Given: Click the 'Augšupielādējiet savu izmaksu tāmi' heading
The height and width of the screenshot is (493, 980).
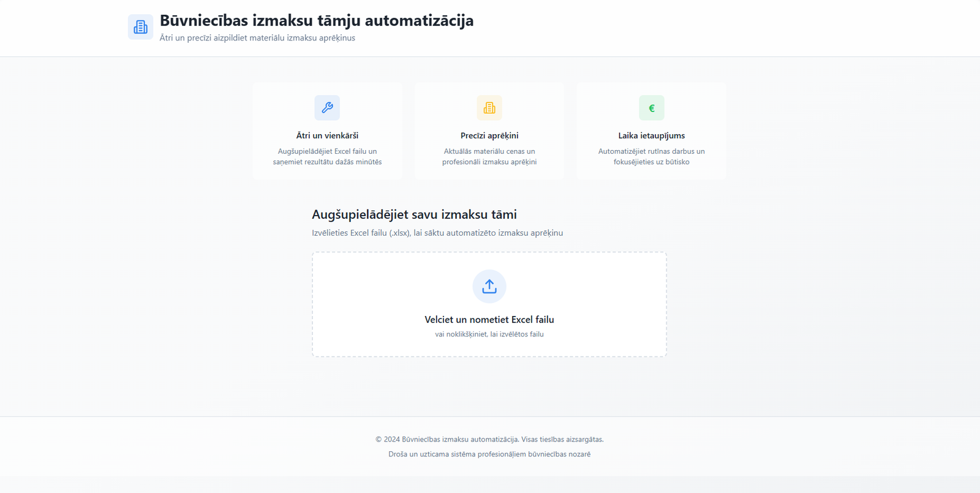Looking at the screenshot, I should click(414, 214).
